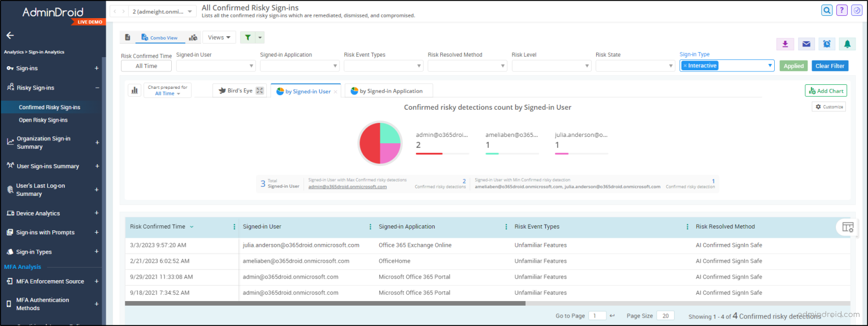Expand MFA Enforcement Source section
868x326 pixels.
coord(97,281)
